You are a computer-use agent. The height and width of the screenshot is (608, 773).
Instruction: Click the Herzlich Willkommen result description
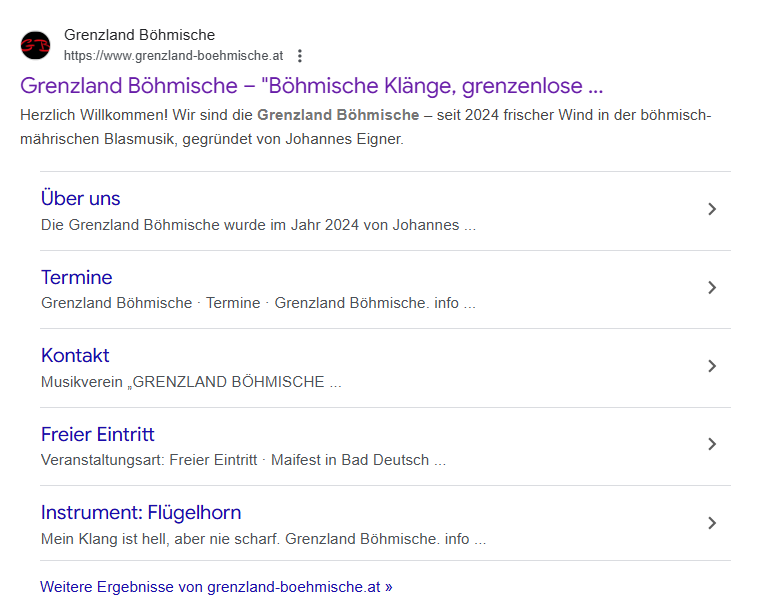click(x=365, y=127)
